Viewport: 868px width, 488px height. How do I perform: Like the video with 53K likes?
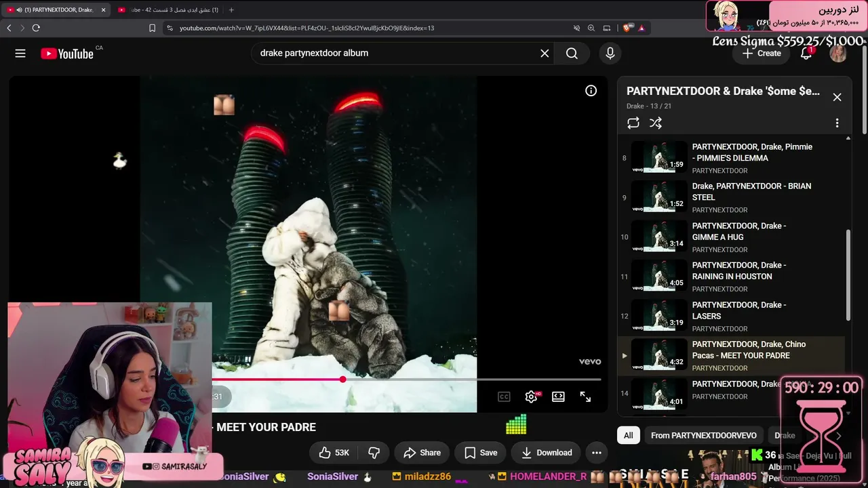click(334, 453)
